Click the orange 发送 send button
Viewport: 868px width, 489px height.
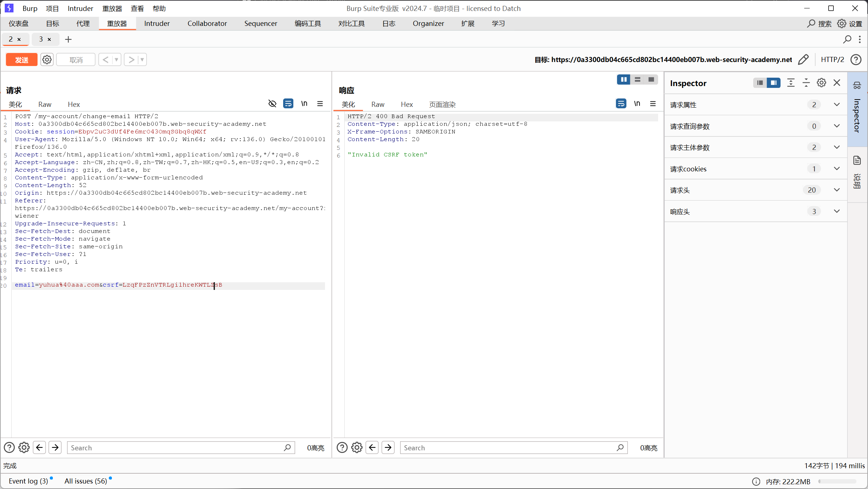pos(21,60)
